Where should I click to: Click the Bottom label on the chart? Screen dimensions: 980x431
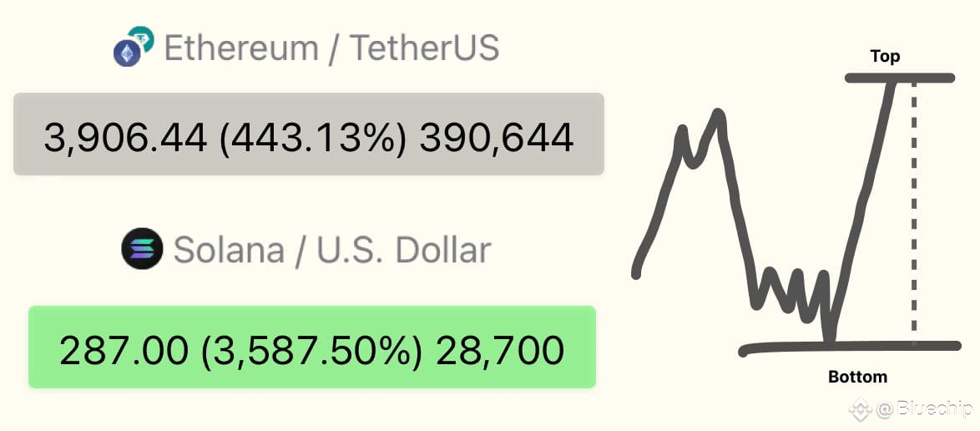click(857, 378)
